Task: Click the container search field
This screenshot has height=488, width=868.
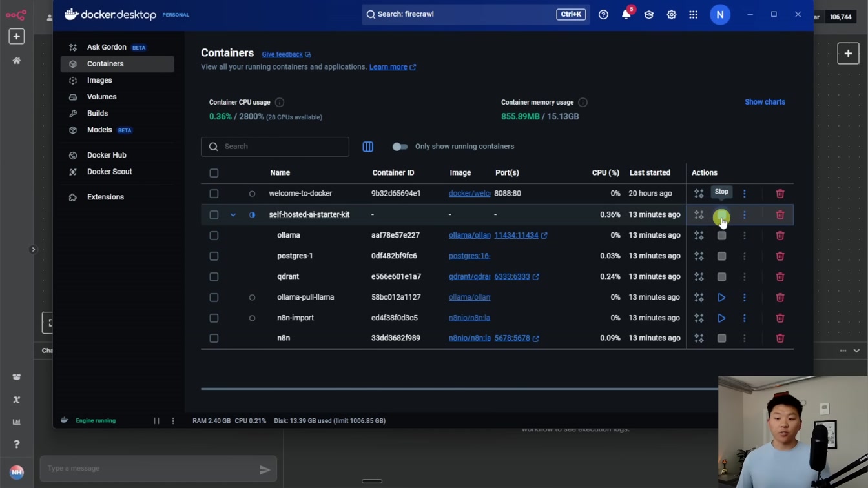Action: (275, 147)
